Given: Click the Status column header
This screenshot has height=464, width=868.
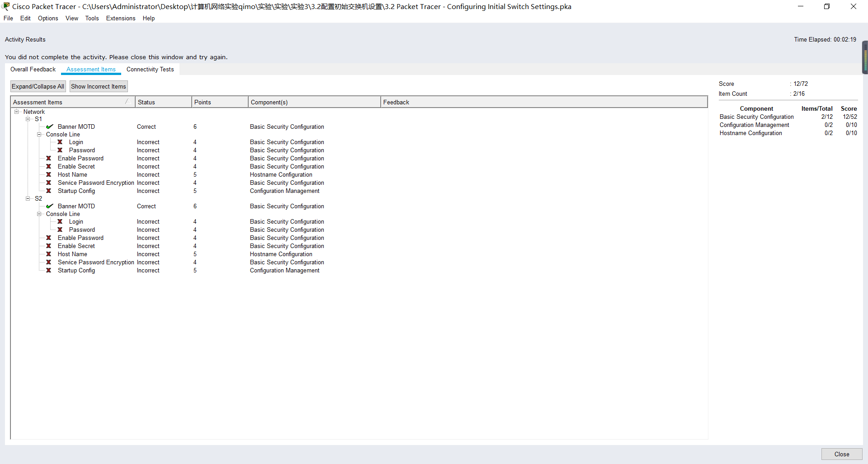Looking at the screenshot, I should pyautogui.click(x=163, y=102).
